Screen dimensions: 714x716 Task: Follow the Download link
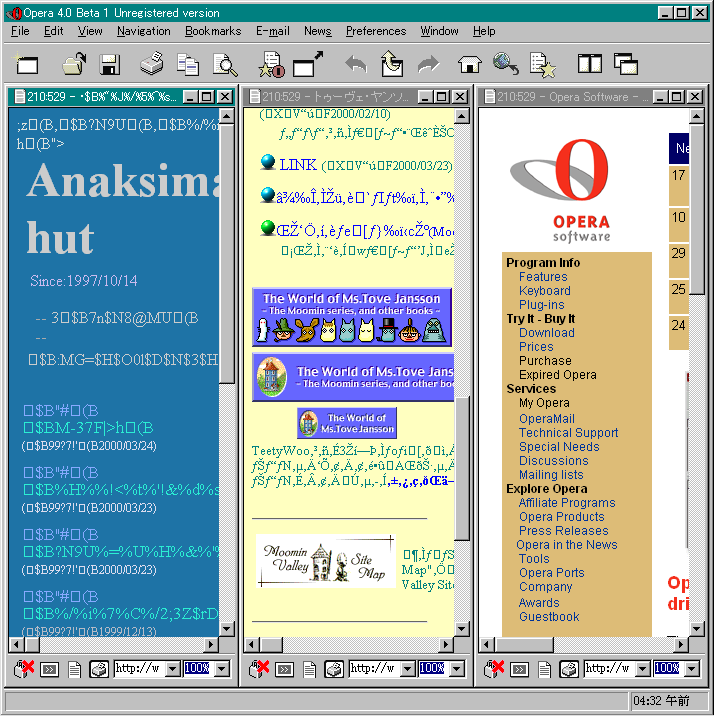pyautogui.click(x=546, y=333)
